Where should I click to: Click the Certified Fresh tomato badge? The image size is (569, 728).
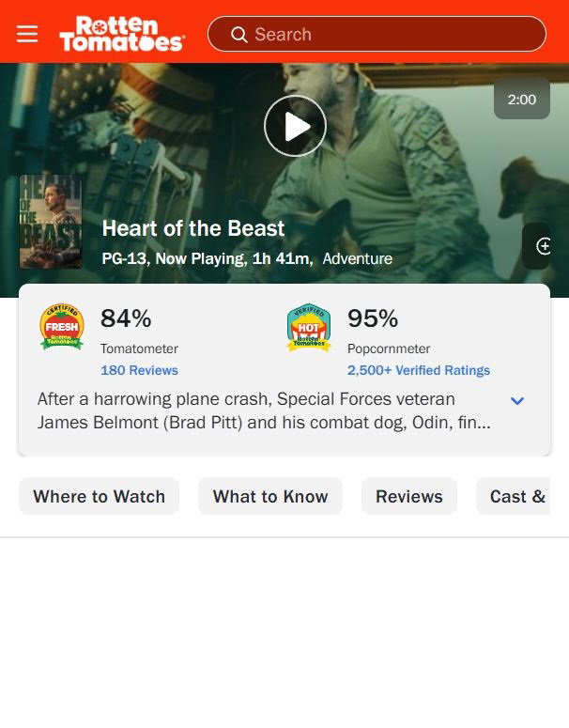pos(62,326)
